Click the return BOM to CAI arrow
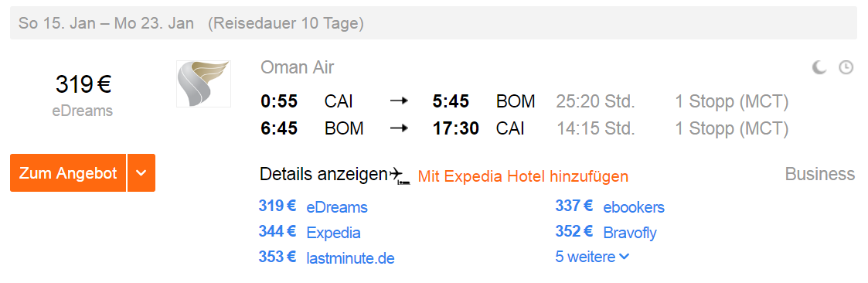The image size is (868, 283). pos(399,128)
